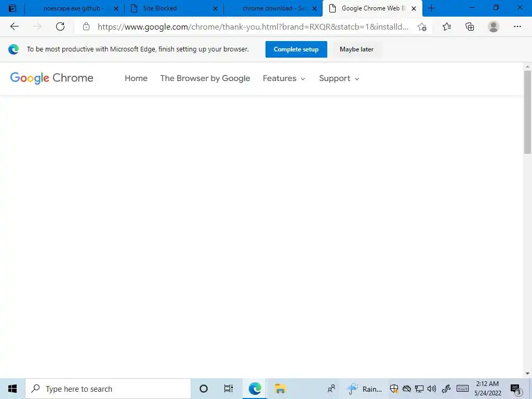
Task: Go back to the previous page
Action: point(15,26)
